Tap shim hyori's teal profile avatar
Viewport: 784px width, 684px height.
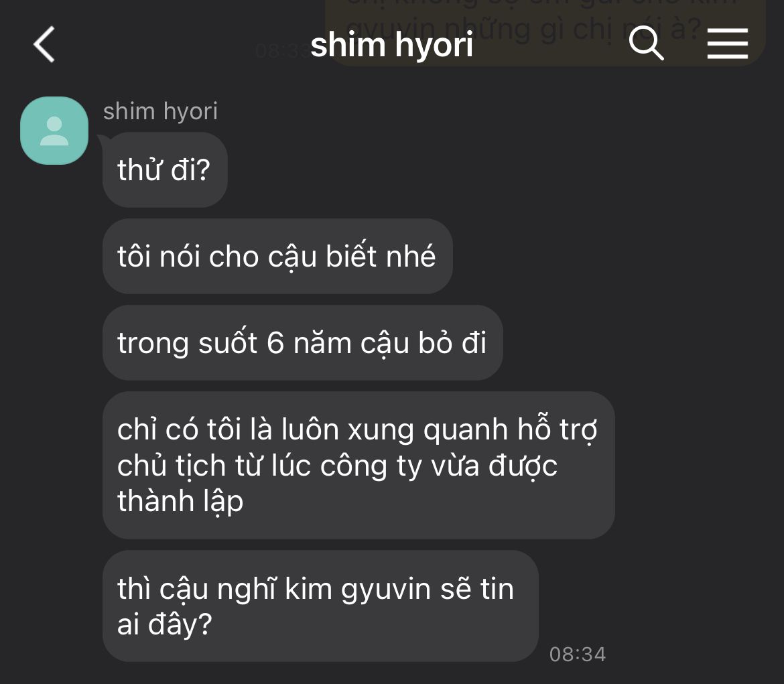[54, 131]
